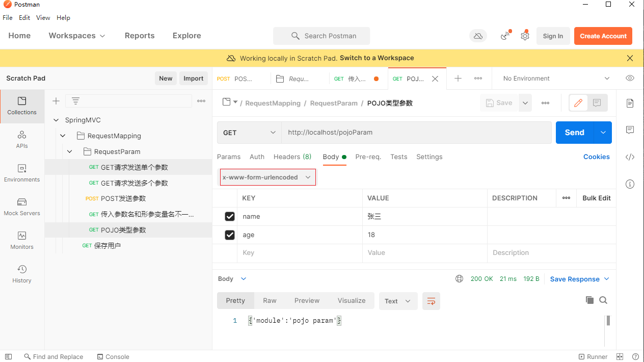This screenshot has height=362, width=644.
Task: Switch to the Headers tab
Action: 292,157
